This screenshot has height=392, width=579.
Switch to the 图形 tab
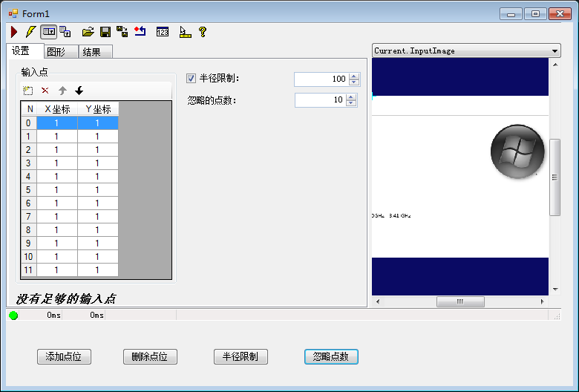pyautogui.click(x=61, y=52)
